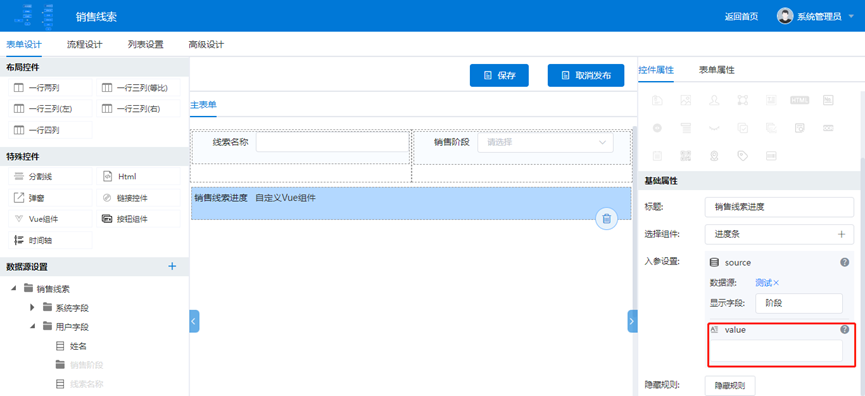Expand the 系统字段 tree folder

(32, 307)
